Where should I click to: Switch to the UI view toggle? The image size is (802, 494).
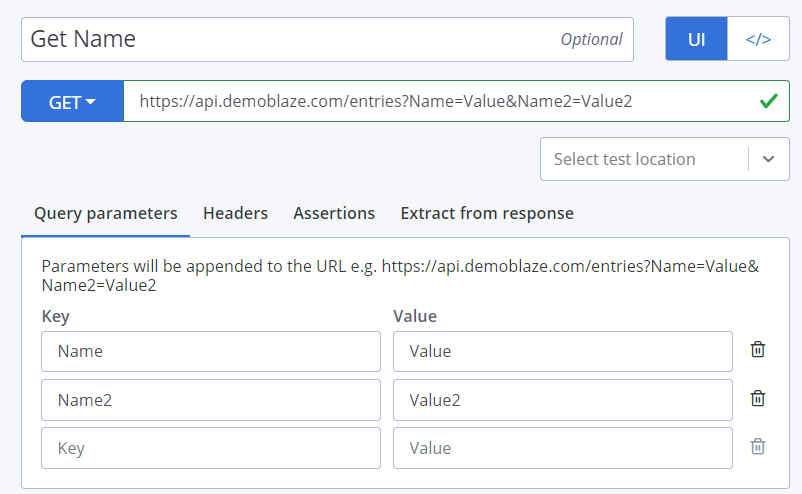[x=696, y=39]
